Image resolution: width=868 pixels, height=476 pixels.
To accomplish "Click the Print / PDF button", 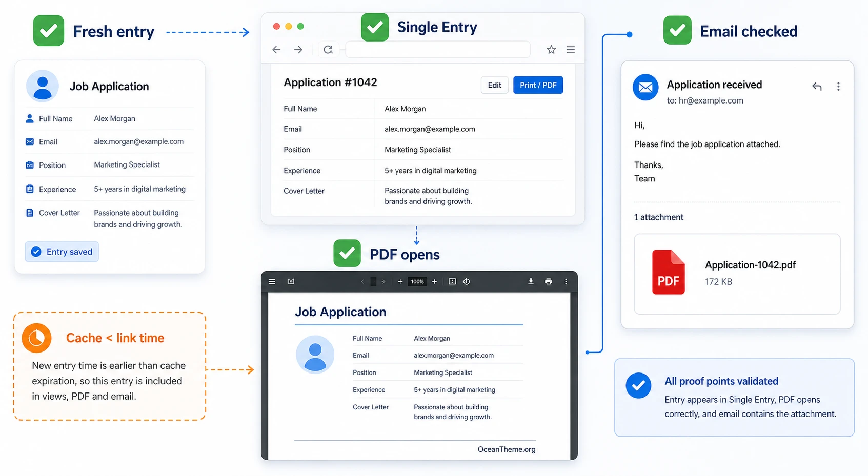I will [538, 85].
